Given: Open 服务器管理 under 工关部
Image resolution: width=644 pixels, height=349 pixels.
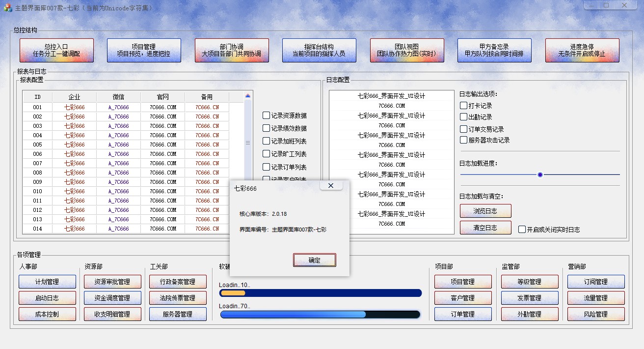Looking at the screenshot, I should click(x=178, y=314).
